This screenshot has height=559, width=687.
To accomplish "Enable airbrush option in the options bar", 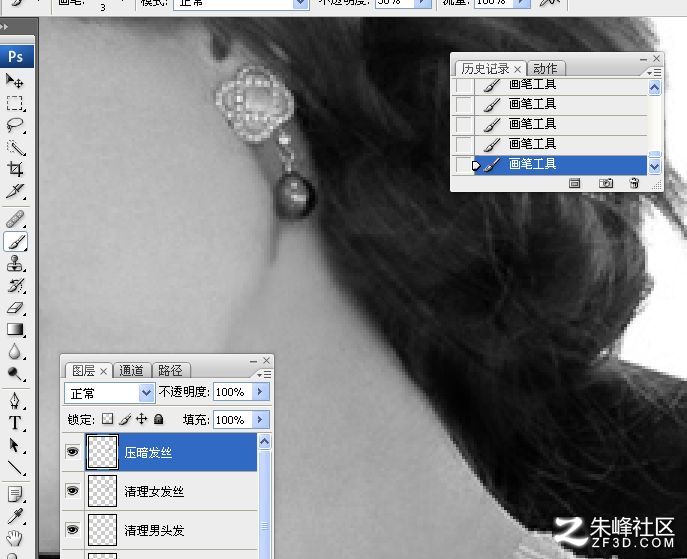I will point(549,3).
